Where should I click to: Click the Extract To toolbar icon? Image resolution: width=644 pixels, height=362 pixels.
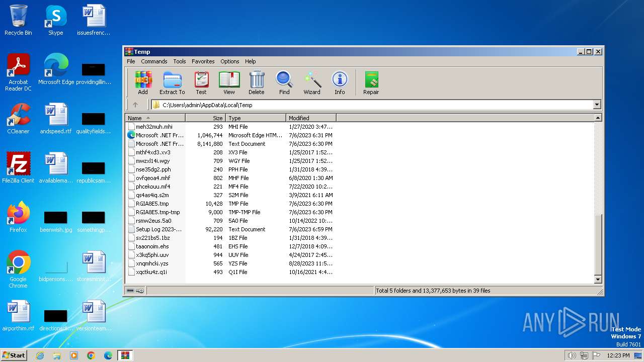[x=172, y=83]
